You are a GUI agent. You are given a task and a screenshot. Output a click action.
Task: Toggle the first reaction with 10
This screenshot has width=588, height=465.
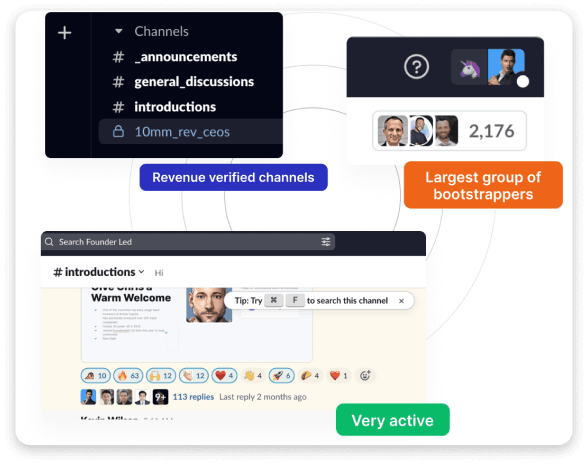pyautogui.click(x=96, y=375)
